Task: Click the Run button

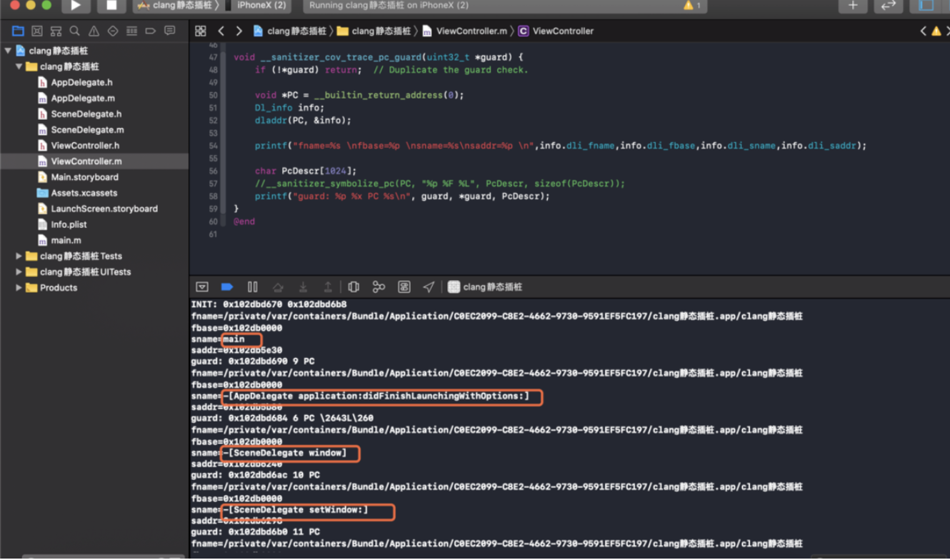Action: [x=76, y=6]
